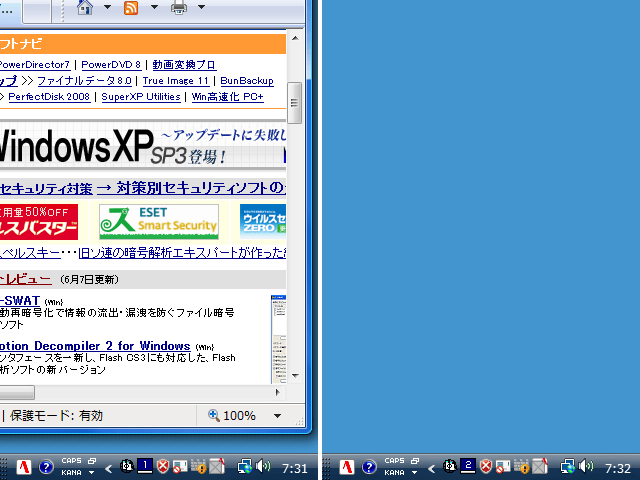Open the SWAT software review link

pos(20,301)
